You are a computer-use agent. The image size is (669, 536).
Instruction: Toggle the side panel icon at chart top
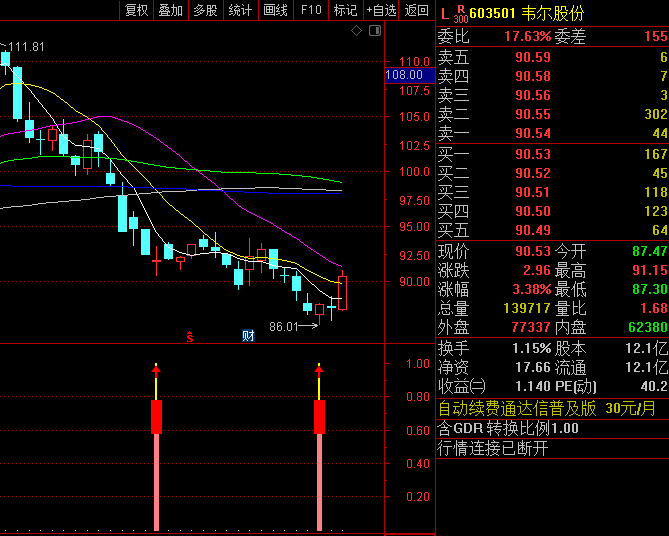(x=375, y=31)
